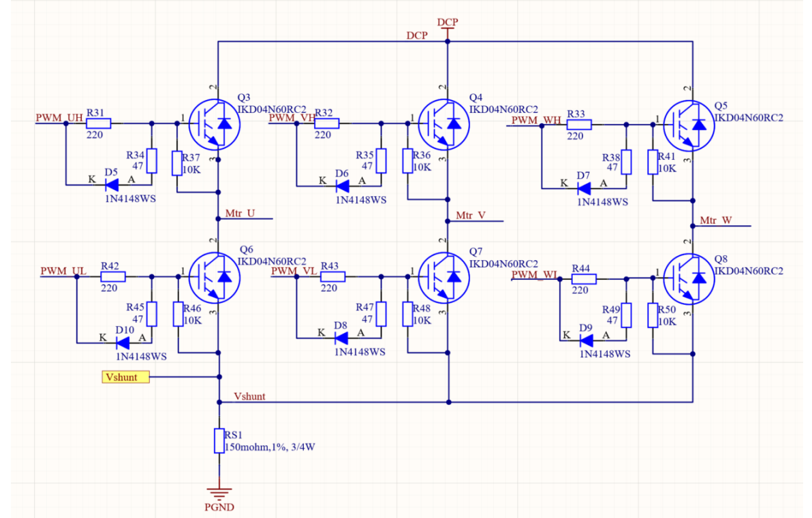The width and height of the screenshot is (812, 518).
Task: Click the PWM_WH net label
Action: click(x=536, y=120)
